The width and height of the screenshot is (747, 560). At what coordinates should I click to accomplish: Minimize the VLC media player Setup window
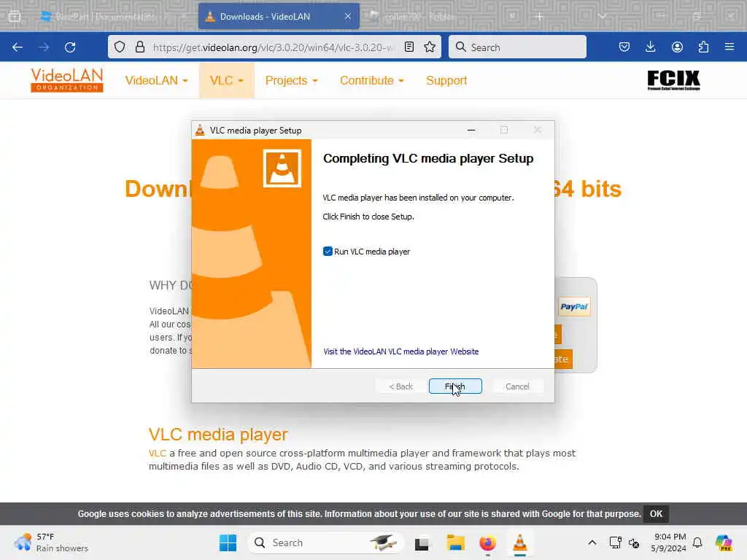(x=471, y=130)
